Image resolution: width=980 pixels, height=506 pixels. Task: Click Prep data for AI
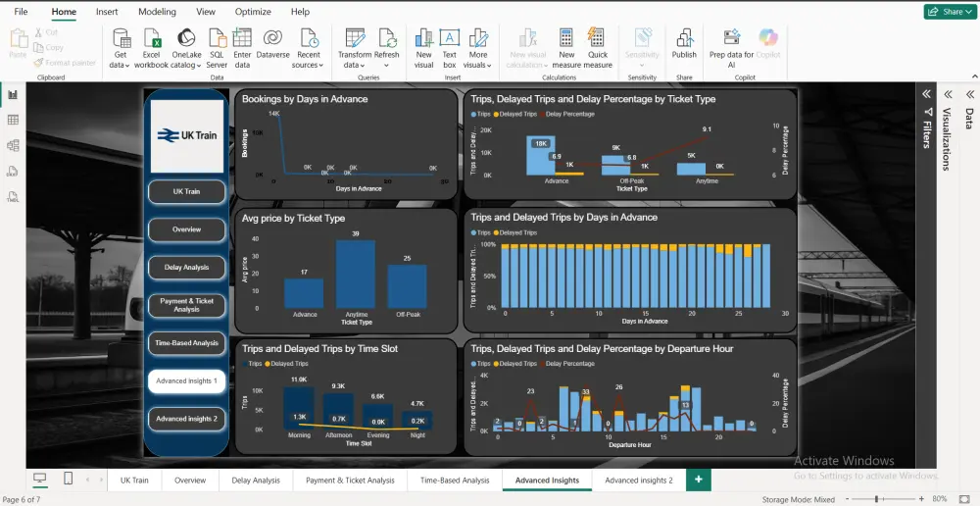tap(731, 48)
